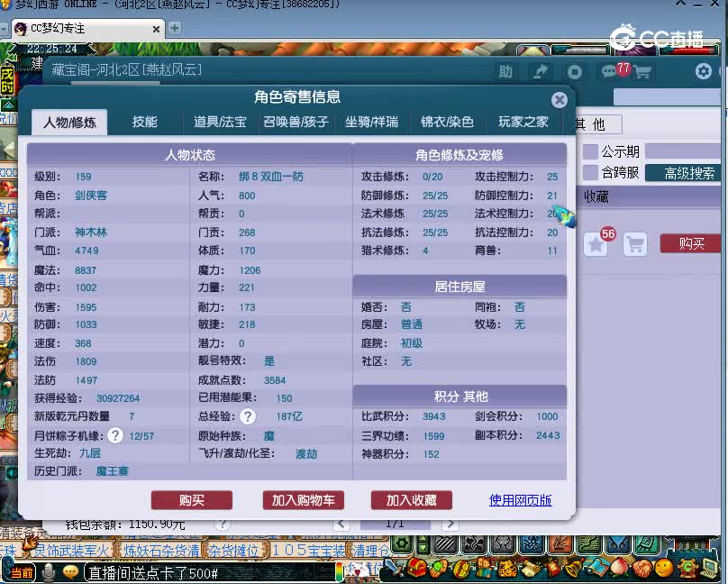Open the treasure chest inventory icon

point(416,567)
